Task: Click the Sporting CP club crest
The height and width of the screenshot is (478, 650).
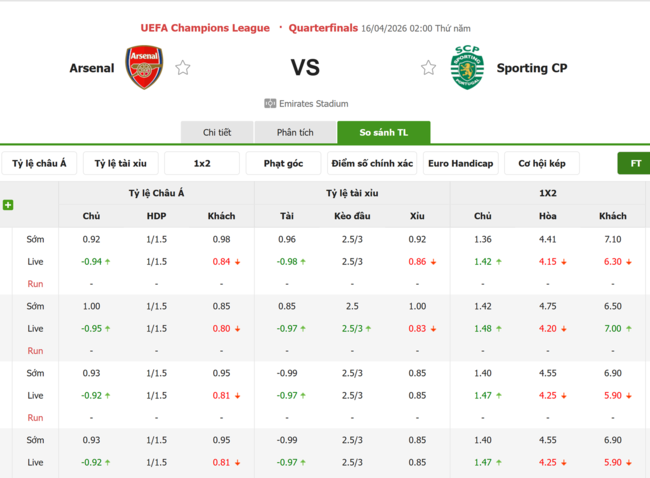Action: tap(467, 68)
